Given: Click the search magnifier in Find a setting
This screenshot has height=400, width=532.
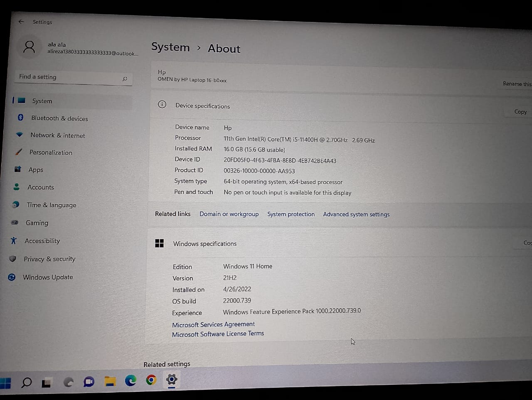Looking at the screenshot, I should [x=125, y=79].
